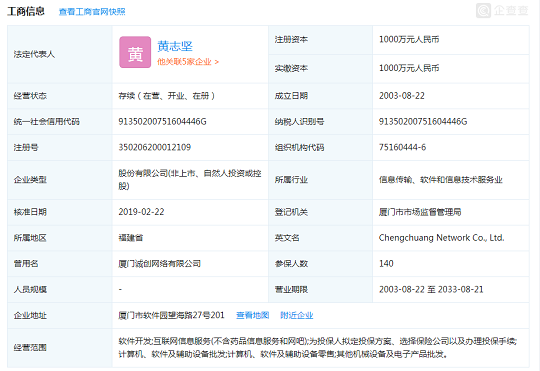The height and width of the screenshot is (371, 540).
Task: Select the business scope paragraph starting 软件开发
Action: pyautogui.click(x=318, y=348)
